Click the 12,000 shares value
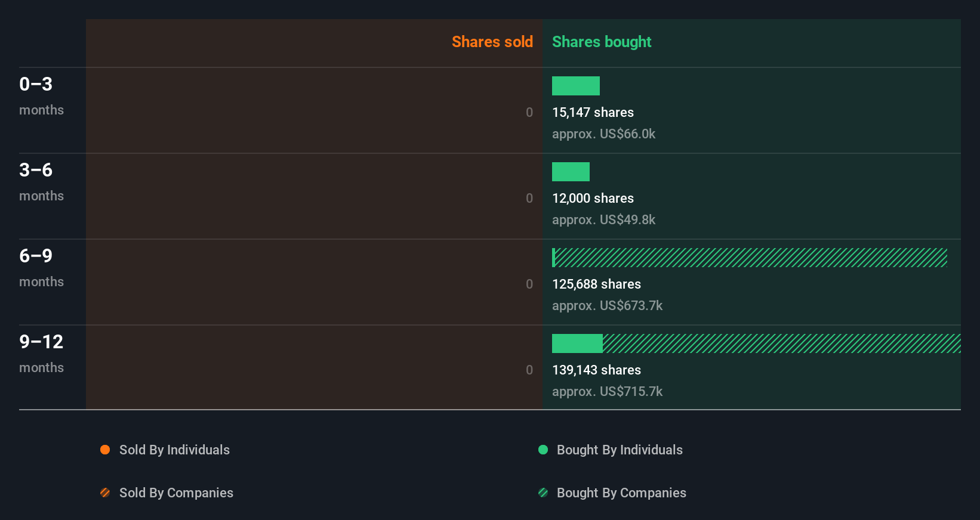This screenshot has width=980, height=520. coord(593,198)
